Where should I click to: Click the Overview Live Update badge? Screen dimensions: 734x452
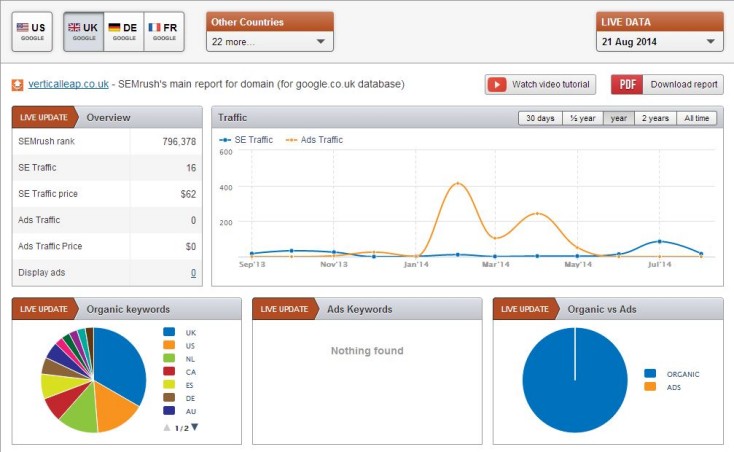[44, 117]
